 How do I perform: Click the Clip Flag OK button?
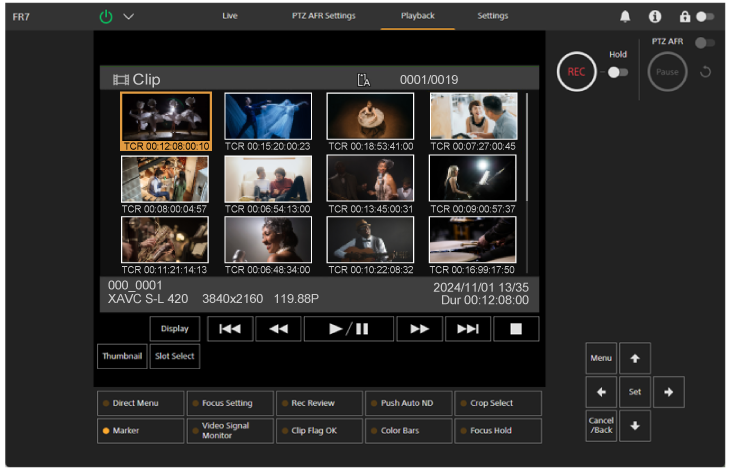tap(319, 431)
